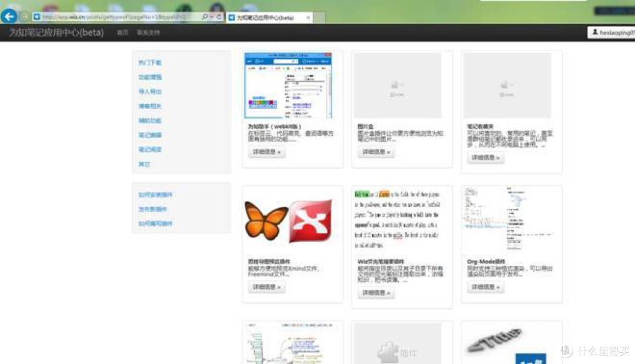Click the 为知笔记应用中心(beta) site title

coord(56,32)
